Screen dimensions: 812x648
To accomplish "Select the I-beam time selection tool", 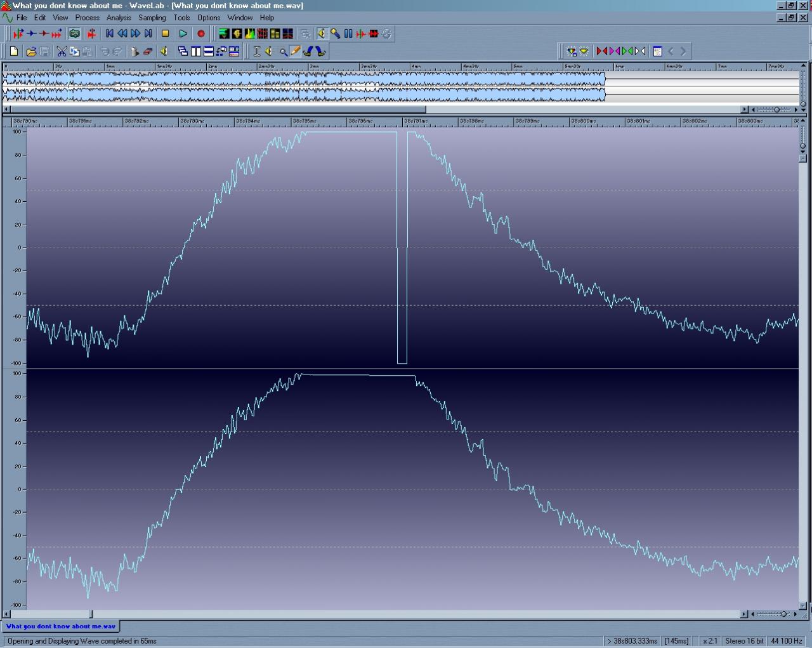I will pyautogui.click(x=256, y=51).
